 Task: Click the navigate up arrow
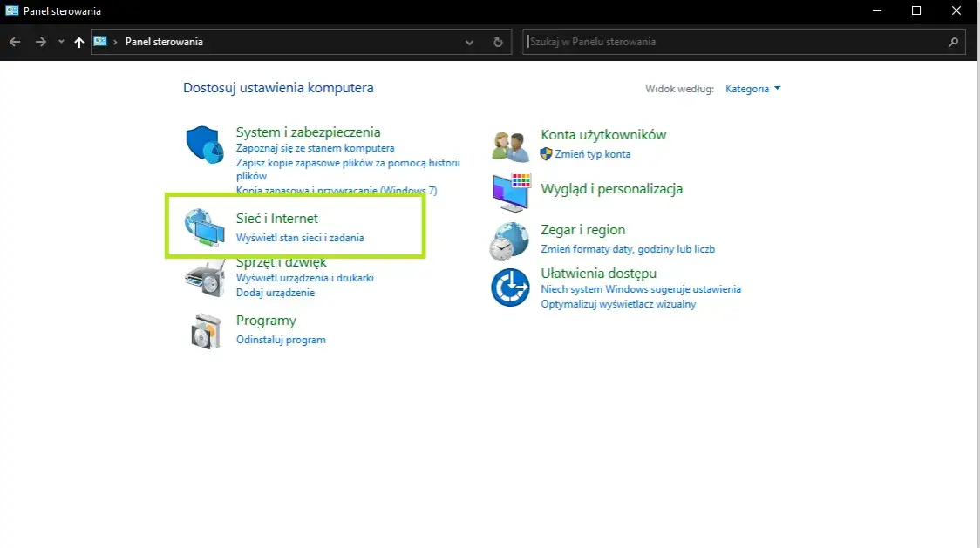(78, 42)
